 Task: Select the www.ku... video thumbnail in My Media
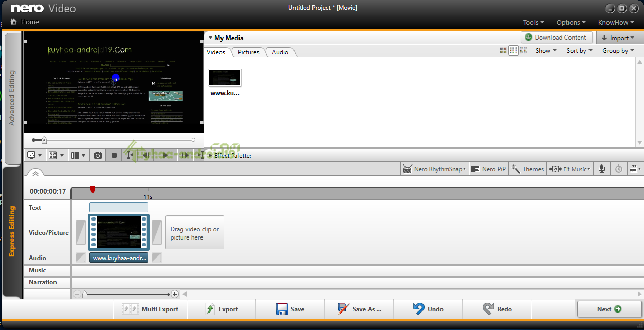pyautogui.click(x=225, y=78)
